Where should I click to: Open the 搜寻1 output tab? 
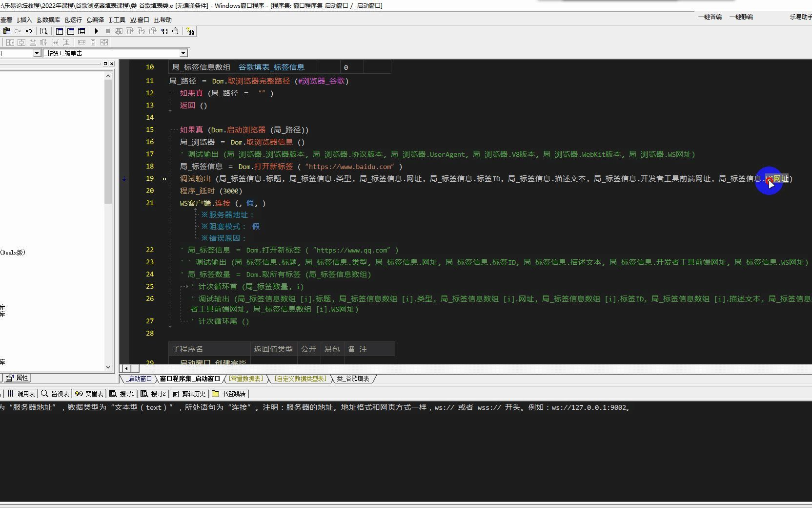click(x=122, y=394)
